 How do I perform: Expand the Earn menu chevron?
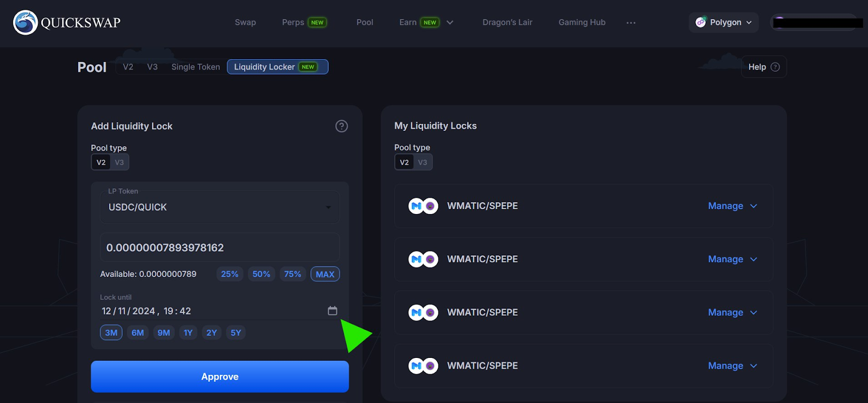pyautogui.click(x=450, y=22)
